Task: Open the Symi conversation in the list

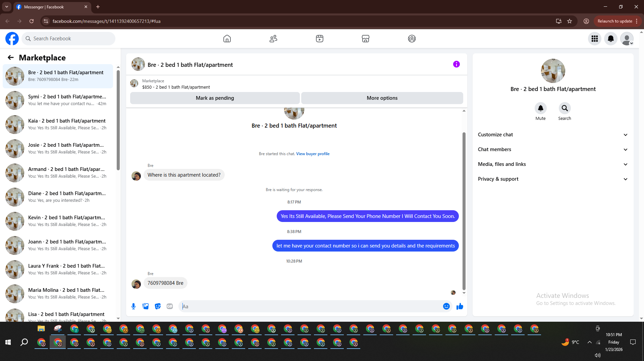Action: [58, 100]
